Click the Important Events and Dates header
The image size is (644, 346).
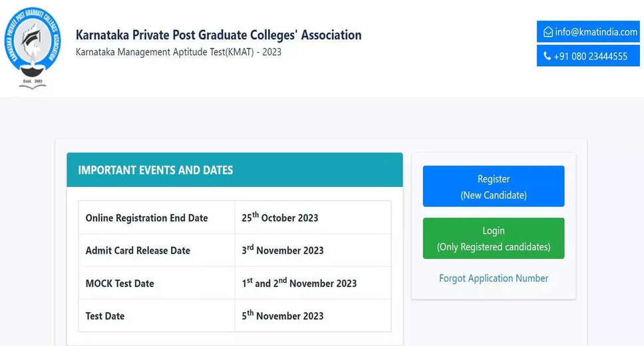(156, 170)
